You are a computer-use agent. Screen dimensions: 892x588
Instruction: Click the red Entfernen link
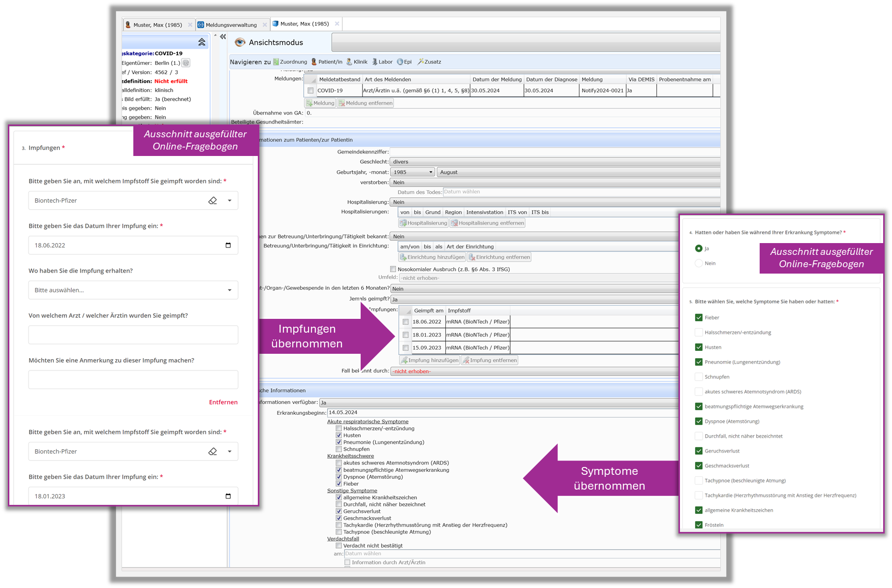coord(223,402)
